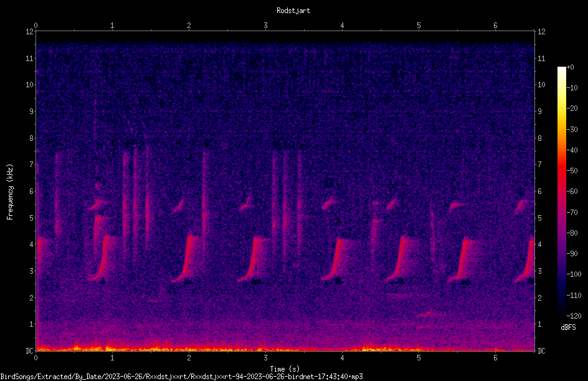Click the left axis '7' kHz label
This screenshot has width=588, height=381.
coord(32,165)
